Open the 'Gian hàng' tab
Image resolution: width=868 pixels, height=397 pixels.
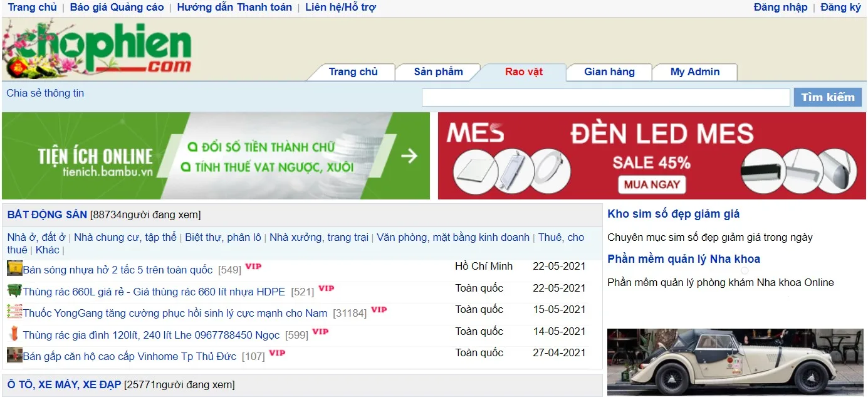[609, 71]
